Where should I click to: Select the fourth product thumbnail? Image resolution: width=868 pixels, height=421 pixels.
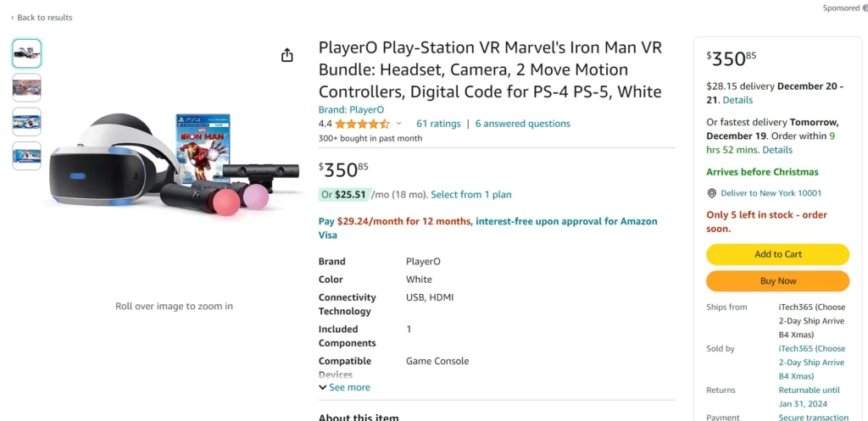(27, 156)
